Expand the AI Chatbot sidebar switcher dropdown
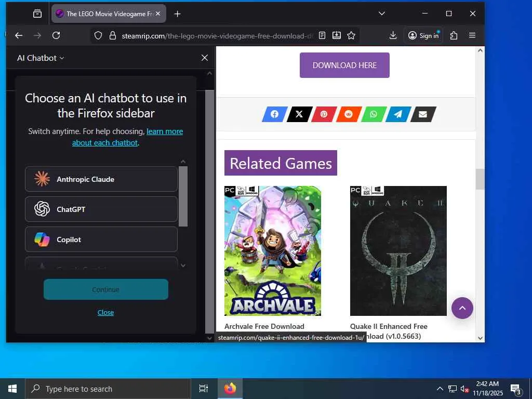The height and width of the screenshot is (399, 532). (x=41, y=58)
